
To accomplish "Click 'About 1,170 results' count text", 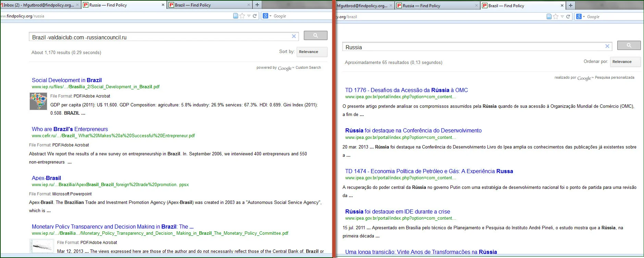I will click(66, 52).
